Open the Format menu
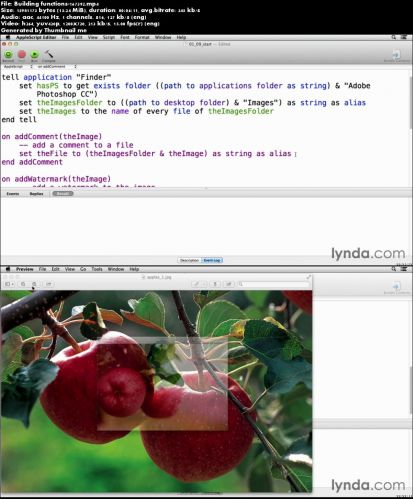Viewport: 413px width, 499px height. 142,37
